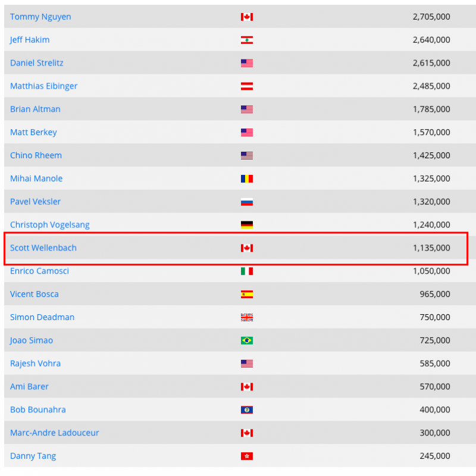Click the Italian flag beside Enrico Camosci

coord(247,271)
